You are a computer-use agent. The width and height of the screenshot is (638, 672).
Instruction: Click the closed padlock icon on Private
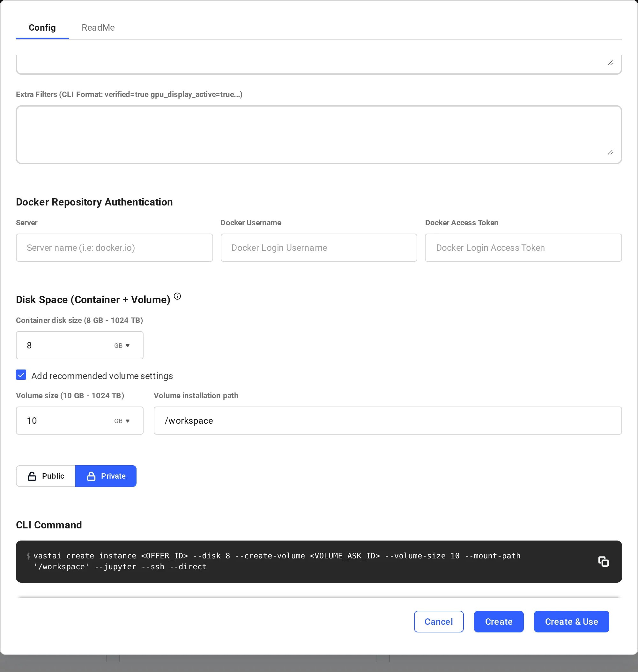pyautogui.click(x=91, y=476)
